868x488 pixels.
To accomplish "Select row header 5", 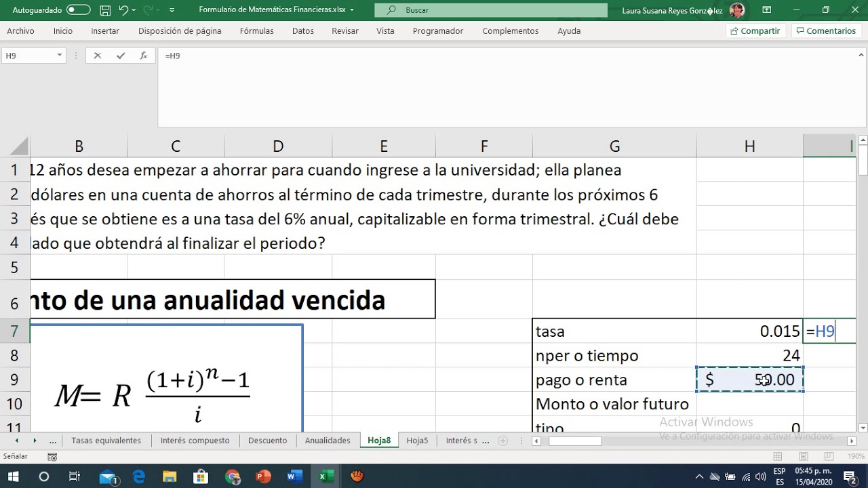I will tap(15, 268).
